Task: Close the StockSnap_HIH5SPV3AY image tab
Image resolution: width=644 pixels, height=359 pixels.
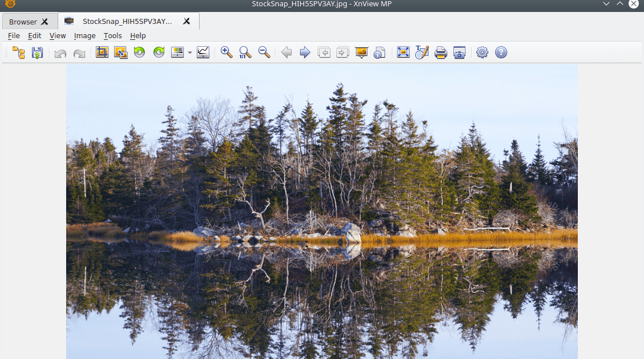Action: tap(187, 21)
